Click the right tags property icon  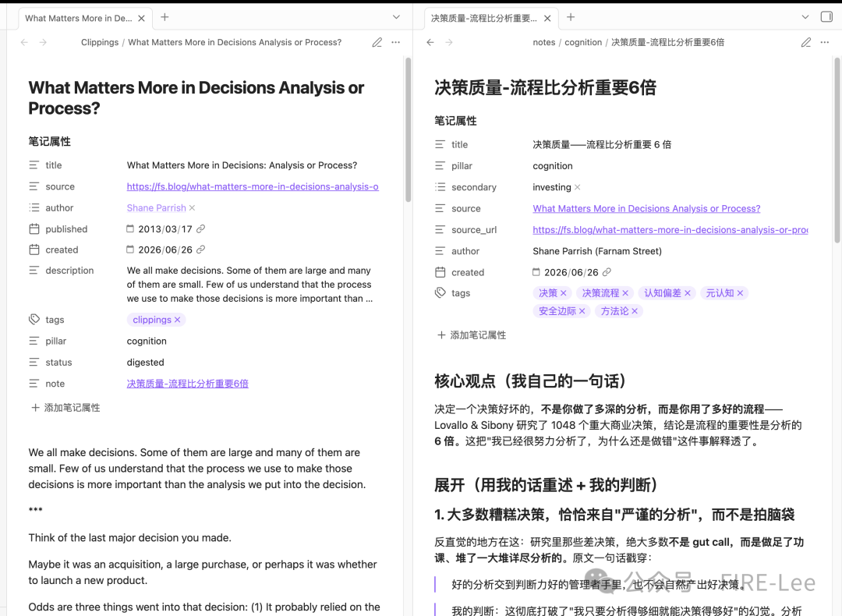(440, 292)
